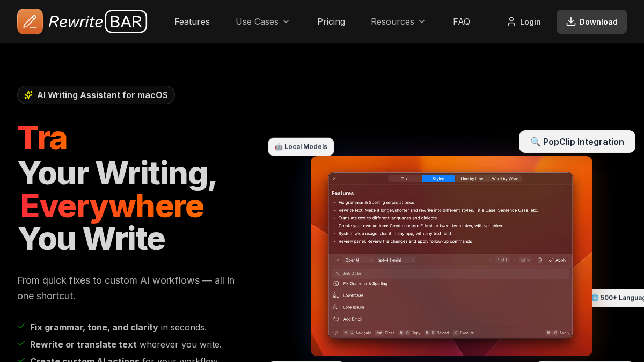Switch to the Word by Word tab

tap(505, 179)
